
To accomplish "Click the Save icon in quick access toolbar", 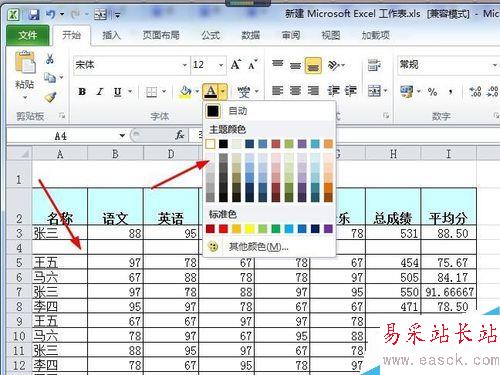I will 34,15.
